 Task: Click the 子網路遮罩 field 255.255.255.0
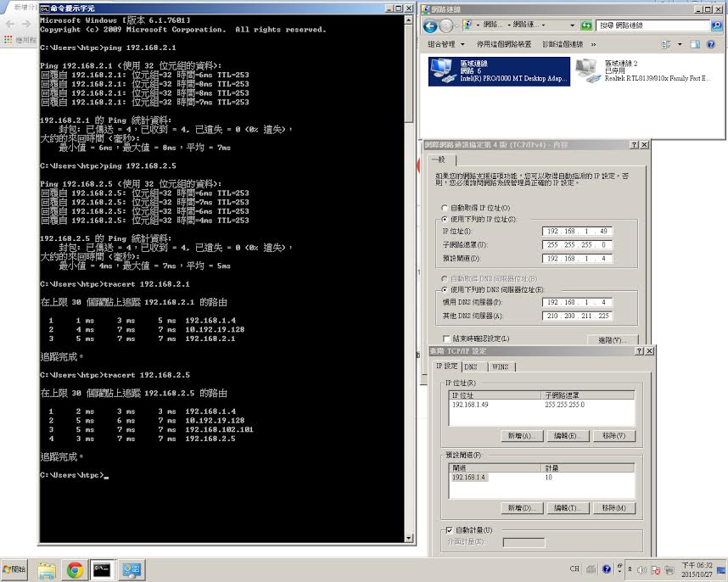pyautogui.click(x=577, y=244)
